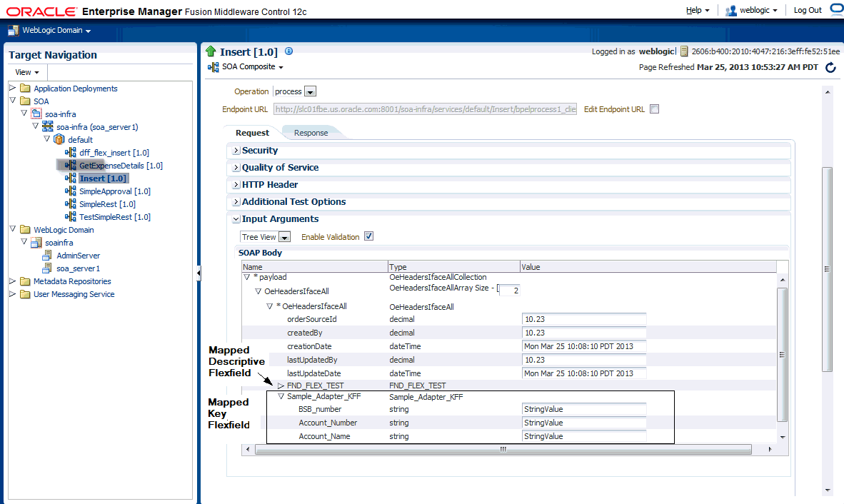Click the User Messaging Service folder icon
Screen dimensions: 844x504
(25, 294)
